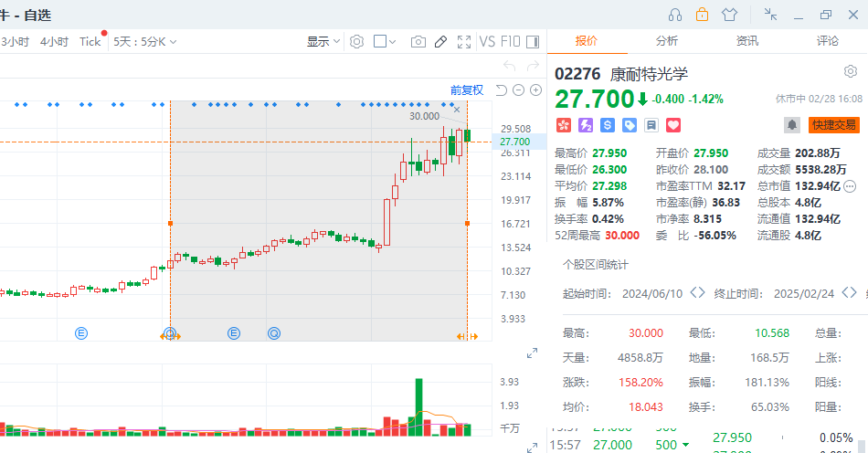This screenshot has height=453, width=868.
Task: Expand the total market cap more-info circle
Action: pyautogui.click(x=850, y=186)
